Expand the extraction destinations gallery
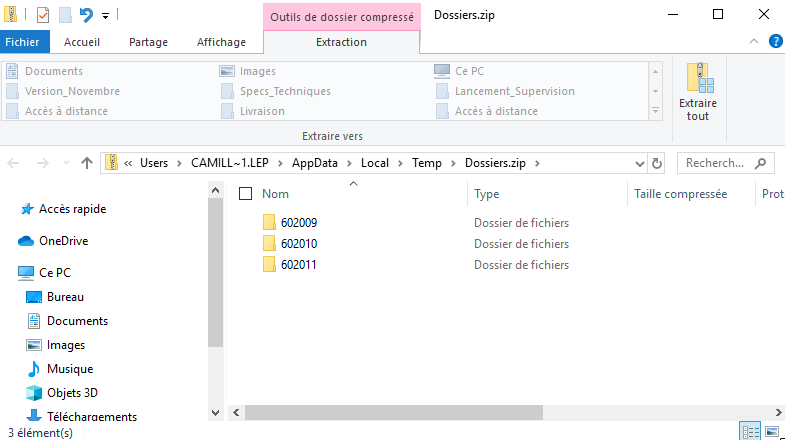 [657, 111]
